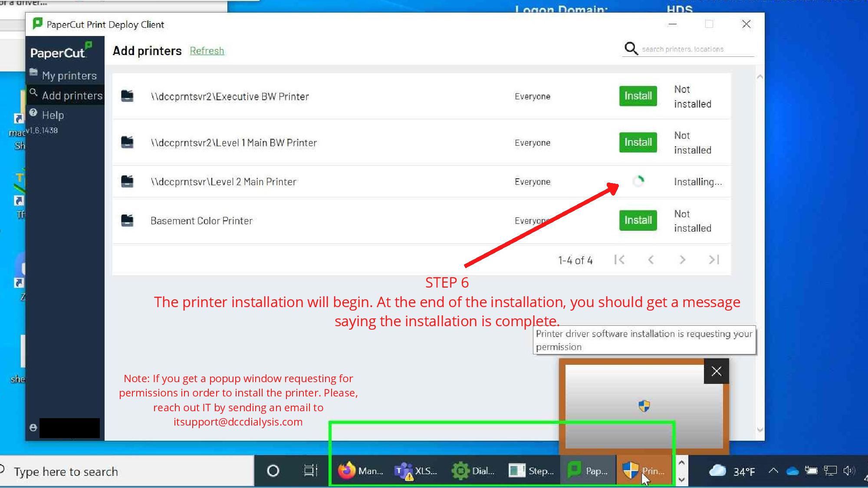The height and width of the screenshot is (488, 868).
Task: Install the Executive BW Printer
Action: click(x=638, y=96)
